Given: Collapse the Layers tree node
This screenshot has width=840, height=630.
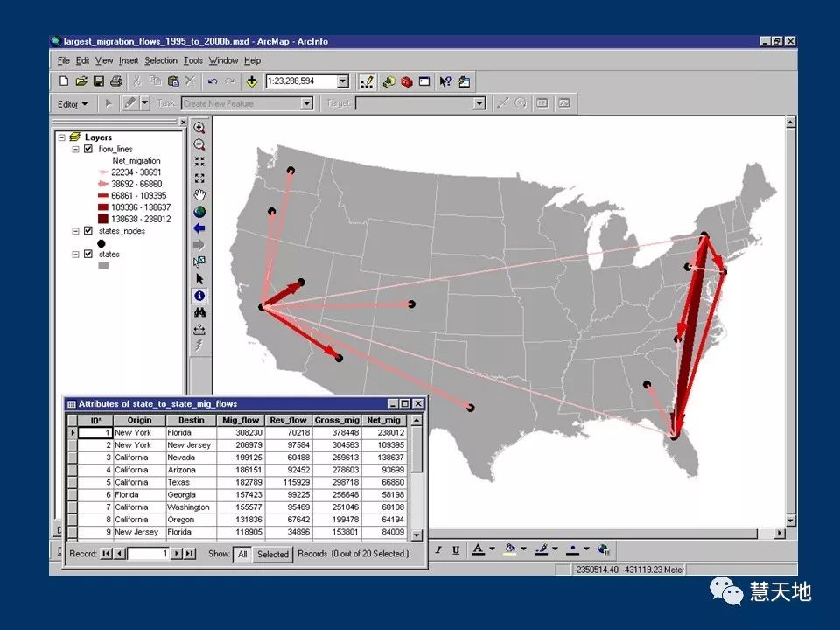Looking at the screenshot, I should (62, 137).
